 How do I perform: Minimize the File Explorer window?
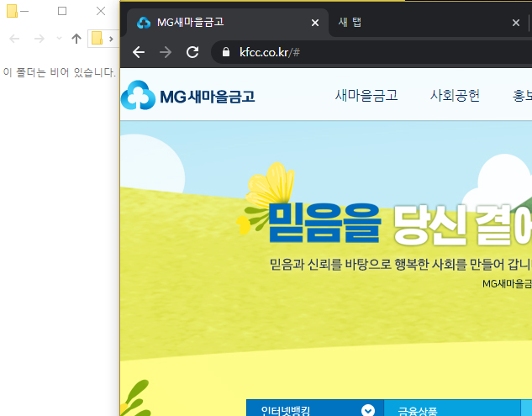click(x=24, y=11)
